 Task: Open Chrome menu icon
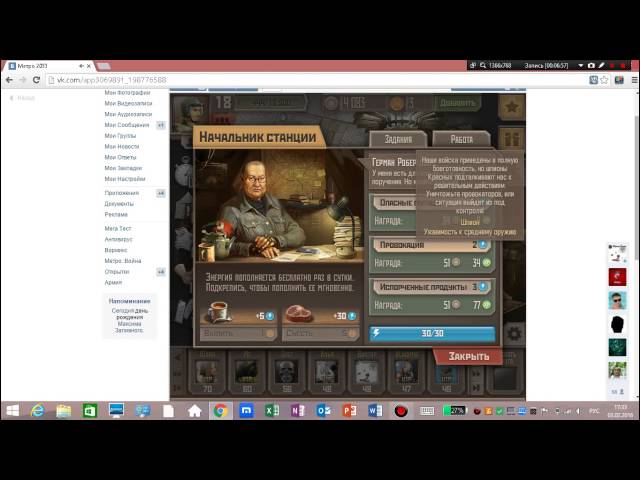(635, 80)
